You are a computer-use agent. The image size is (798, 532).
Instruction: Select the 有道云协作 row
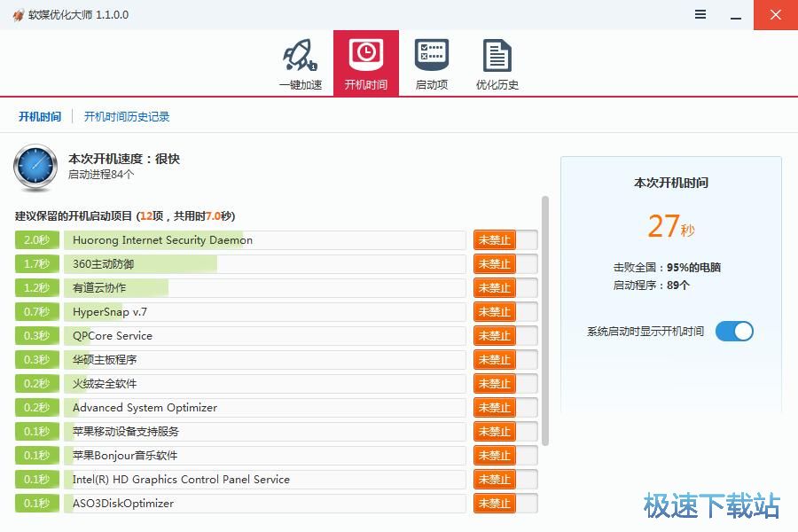click(264, 287)
